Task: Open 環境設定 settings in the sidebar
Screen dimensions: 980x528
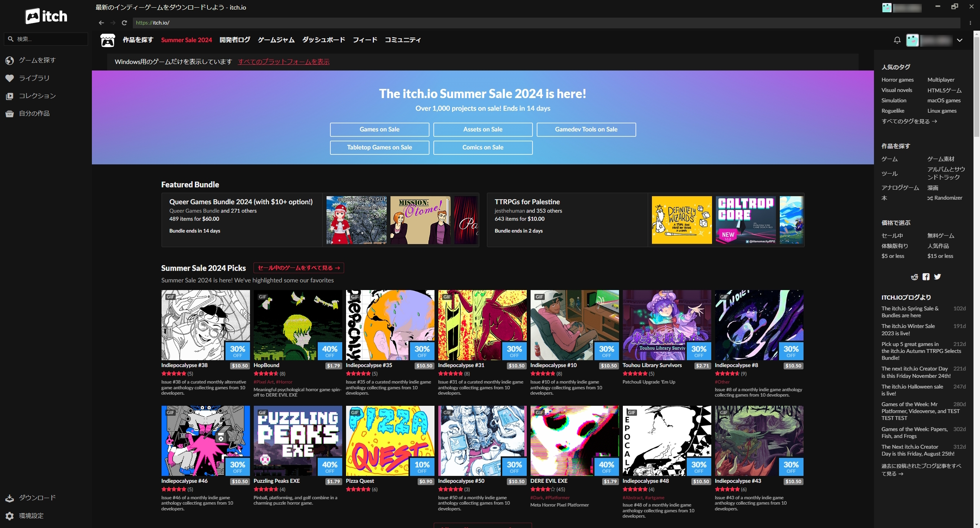Action: point(31,516)
